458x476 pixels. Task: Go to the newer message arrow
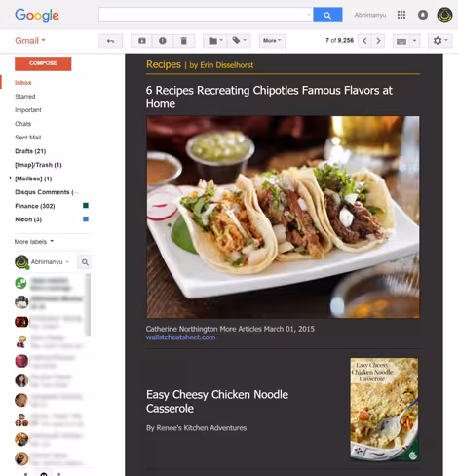click(x=364, y=41)
